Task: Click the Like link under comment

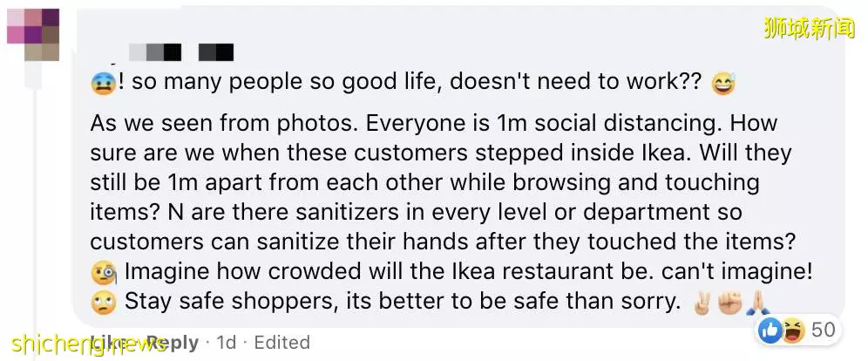Action: coord(105,344)
